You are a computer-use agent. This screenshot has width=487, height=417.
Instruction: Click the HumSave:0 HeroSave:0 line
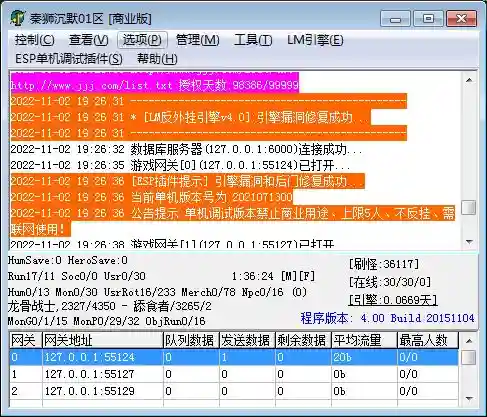[x=68, y=260]
